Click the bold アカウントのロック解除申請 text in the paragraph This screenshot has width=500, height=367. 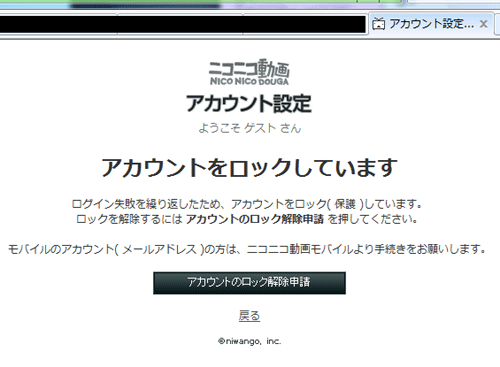pyautogui.click(x=255, y=219)
